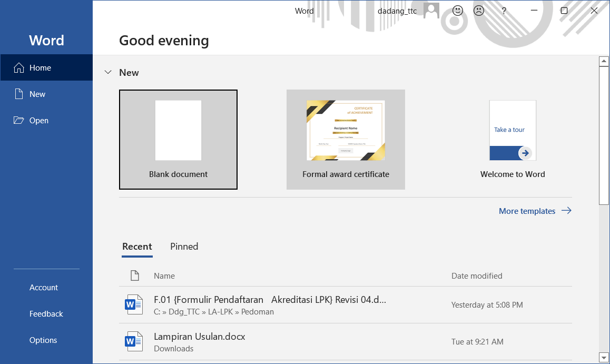Click the scroll up arrow on the scrollbar
Image resolution: width=610 pixels, height=364 pixels.
pos(604,62)
